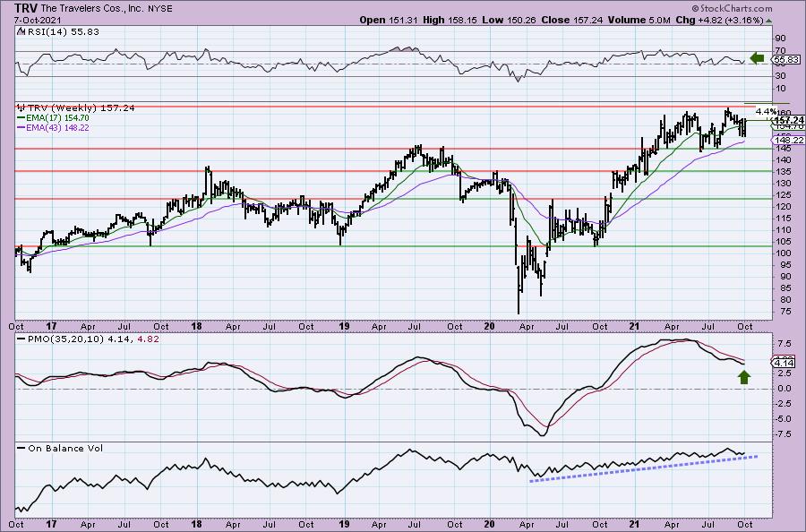The width and height of the screenshot is (806, 532).
Task: Click the Volume 5.0M value
Action: [x=639, y=20]
